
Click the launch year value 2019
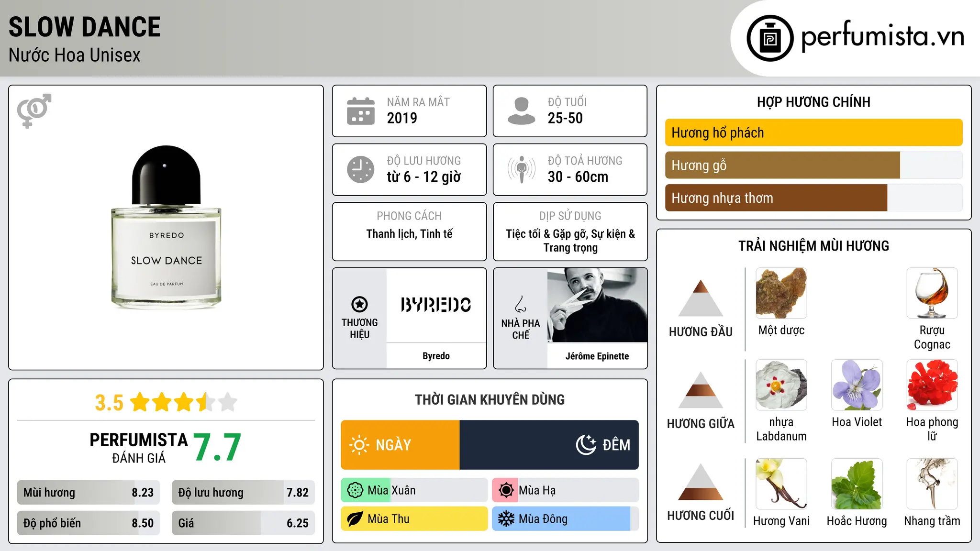[402, 118]
